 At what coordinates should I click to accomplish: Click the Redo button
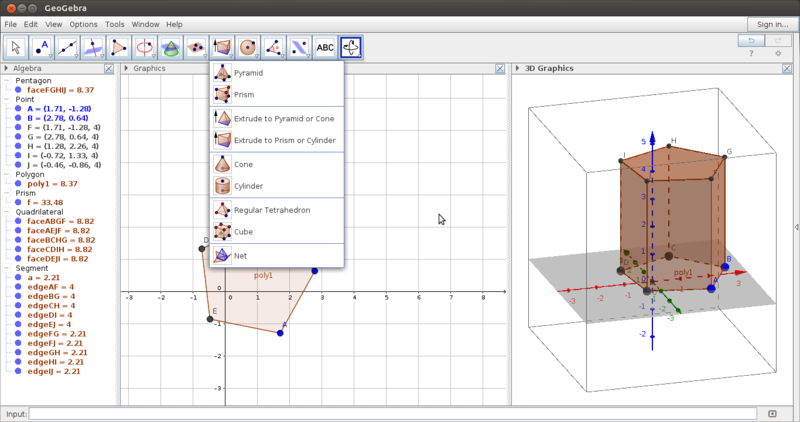[x=778, y=40]
